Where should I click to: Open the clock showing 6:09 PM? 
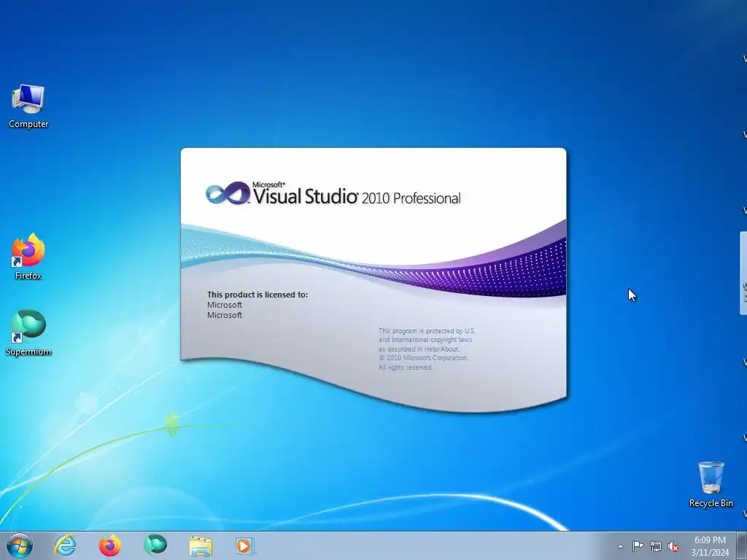coord(710,540)
